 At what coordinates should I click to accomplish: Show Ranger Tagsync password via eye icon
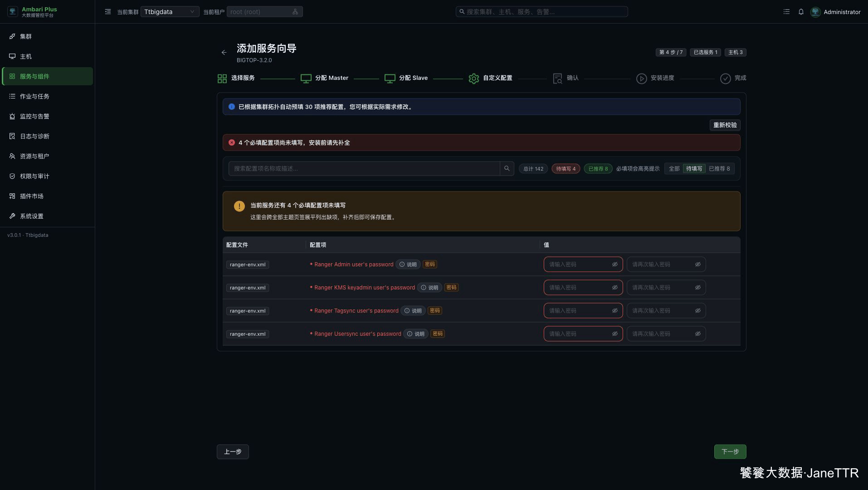[x=615, y=311]
